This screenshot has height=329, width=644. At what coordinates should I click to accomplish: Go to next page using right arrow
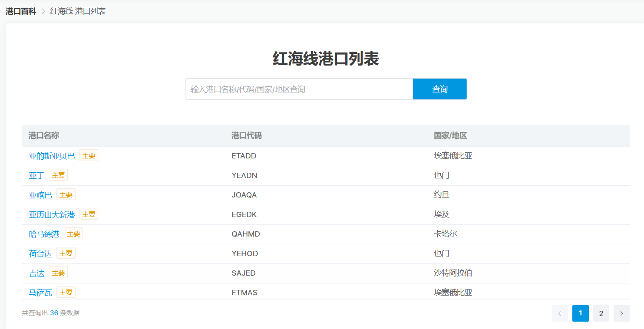(x=621, y=313)
